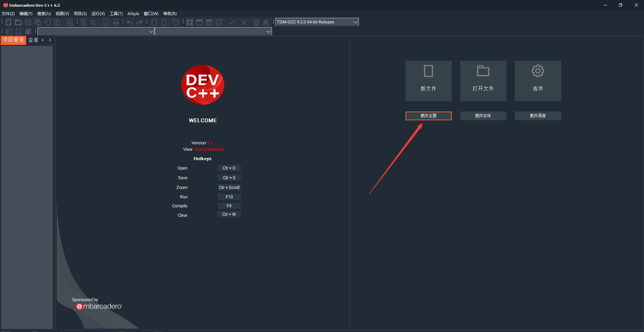Open the AStyle menu
Image resolution: width=644 pixels, height=332 pixels.
point(133,14)
